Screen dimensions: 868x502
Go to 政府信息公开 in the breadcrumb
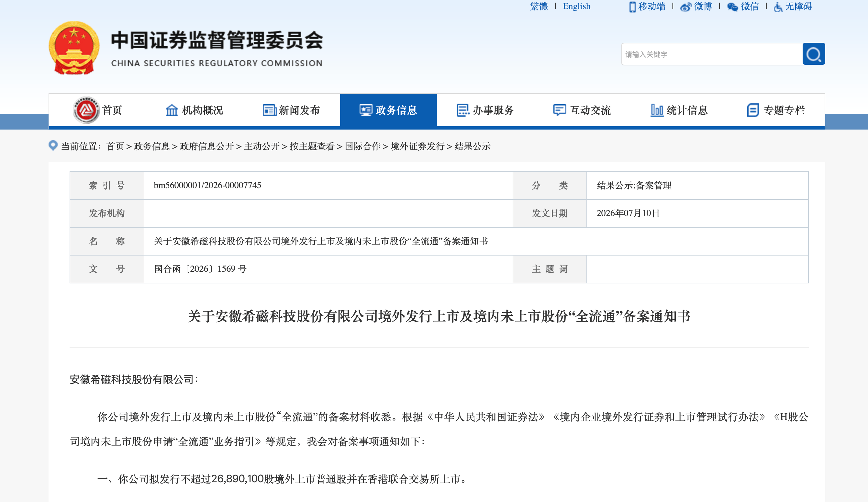tap(207, 146)
